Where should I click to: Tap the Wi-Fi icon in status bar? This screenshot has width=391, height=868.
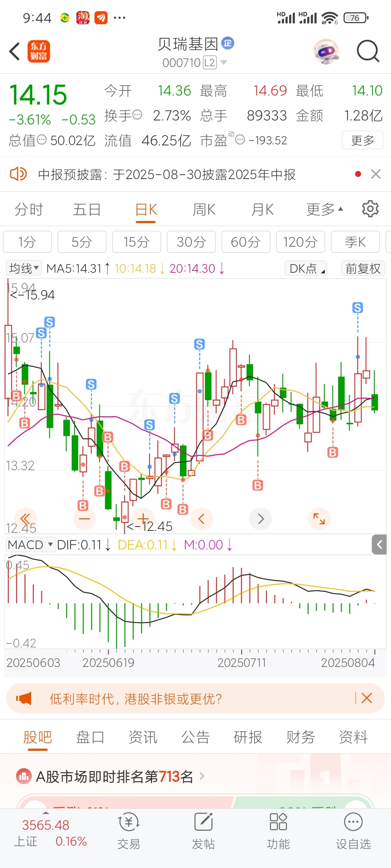(x=329, y=18)
